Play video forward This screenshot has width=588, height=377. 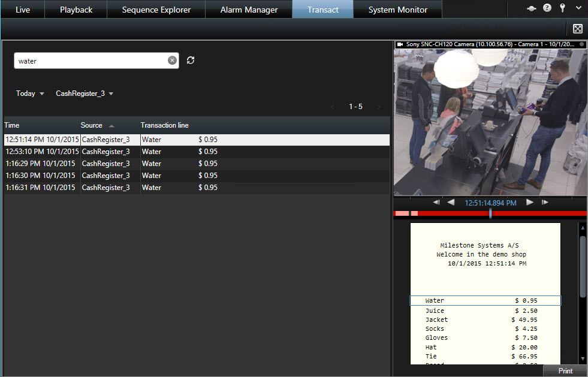pyautogui.click(x=529, y=203)
